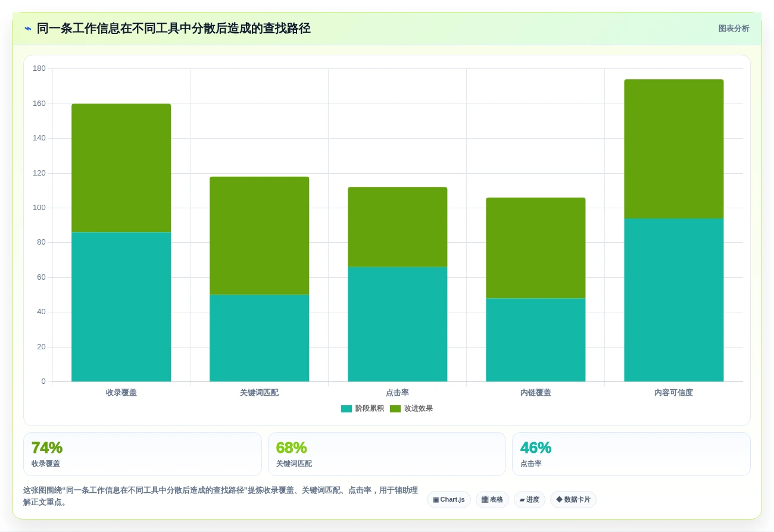
Task: Open the 74% 收录覆盖 stat card
Action: coord(142,454)
